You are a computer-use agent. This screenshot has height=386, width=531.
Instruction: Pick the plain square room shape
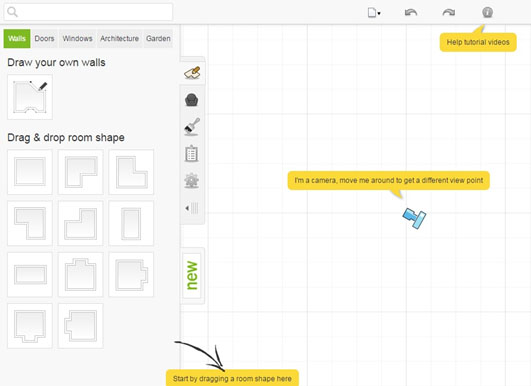(30, 172)
